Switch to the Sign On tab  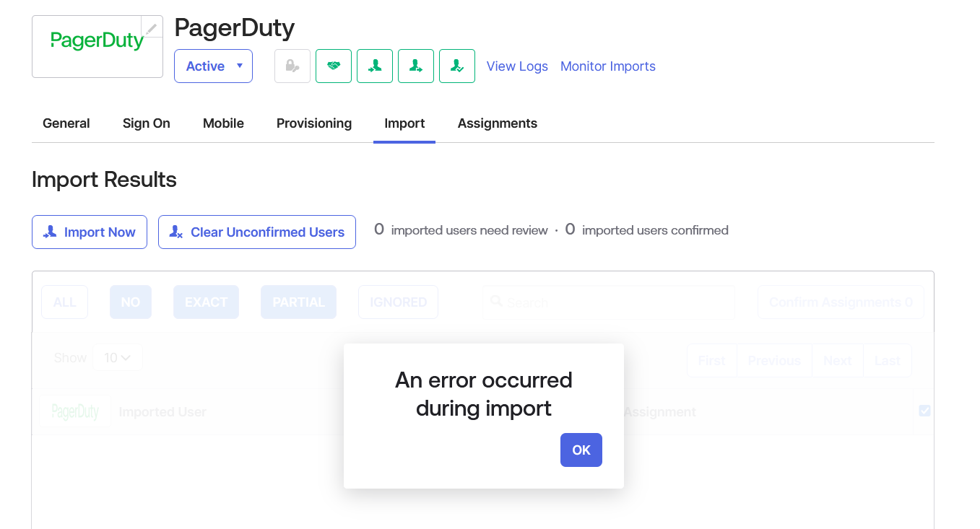pyautogui.click(x=147, y=123)
